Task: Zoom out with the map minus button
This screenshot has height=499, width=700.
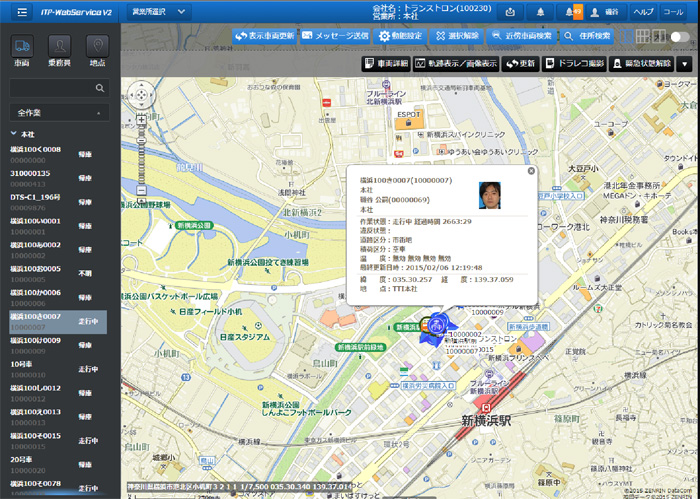Action: [141, 190]
